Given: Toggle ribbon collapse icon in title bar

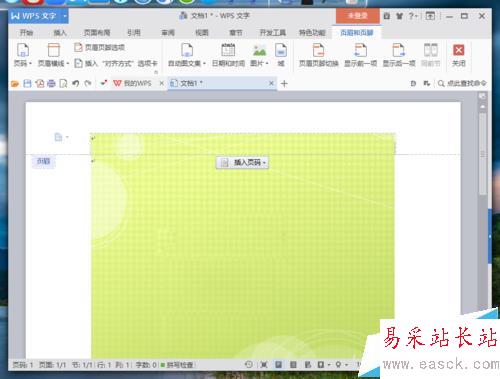Looking at the screenshot, I should pos(430,16).
